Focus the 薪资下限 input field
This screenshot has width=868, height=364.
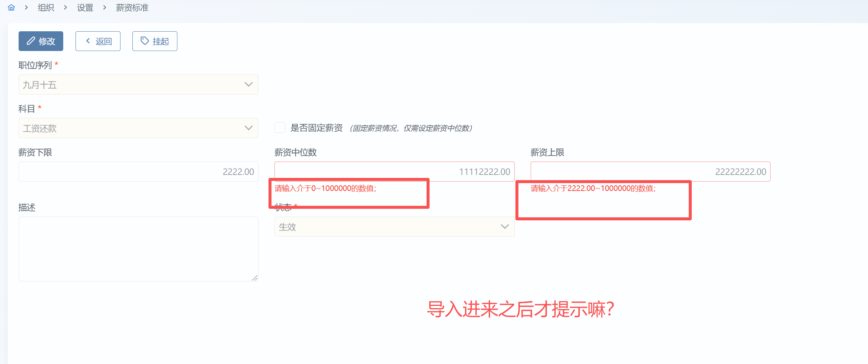pos(138,172)
